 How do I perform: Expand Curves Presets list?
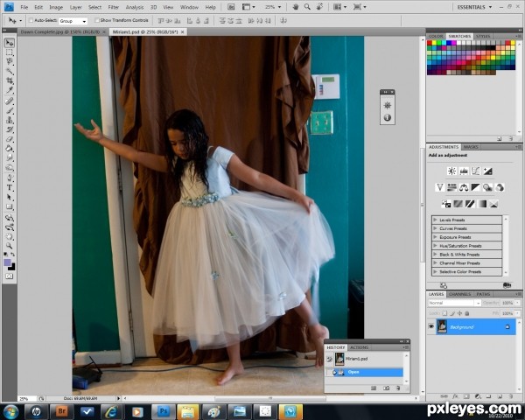(435, 228)
